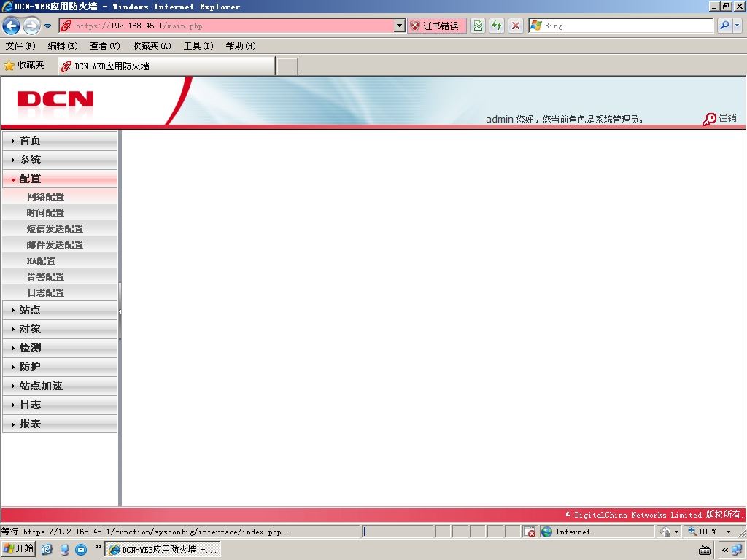Open 邮件发送配置 submenu item

(60, 245)
